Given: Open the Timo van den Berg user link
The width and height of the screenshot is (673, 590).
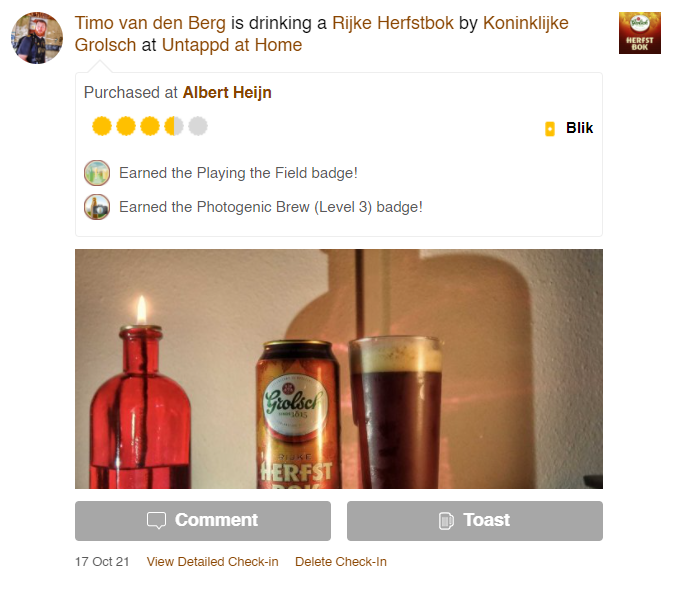Looking at the screenshot, I should tap(150, 23).
